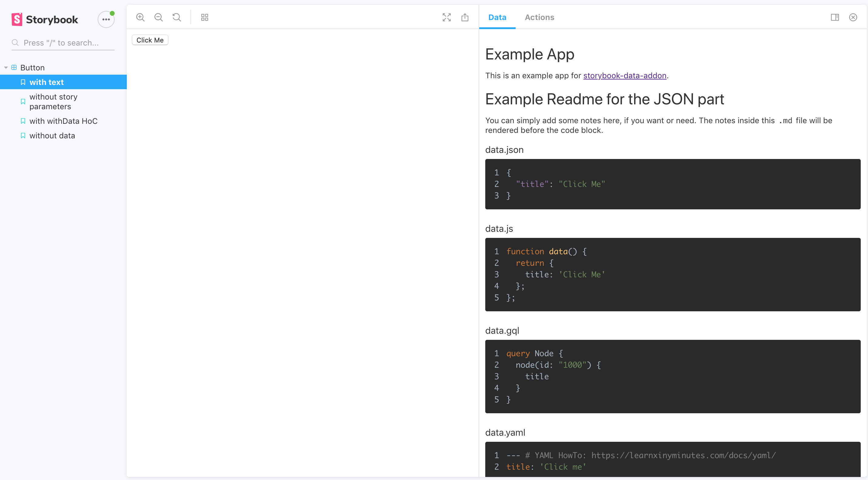Select 'without story parameters' story
Screen dimensions: 868x480
pos(53,101)
